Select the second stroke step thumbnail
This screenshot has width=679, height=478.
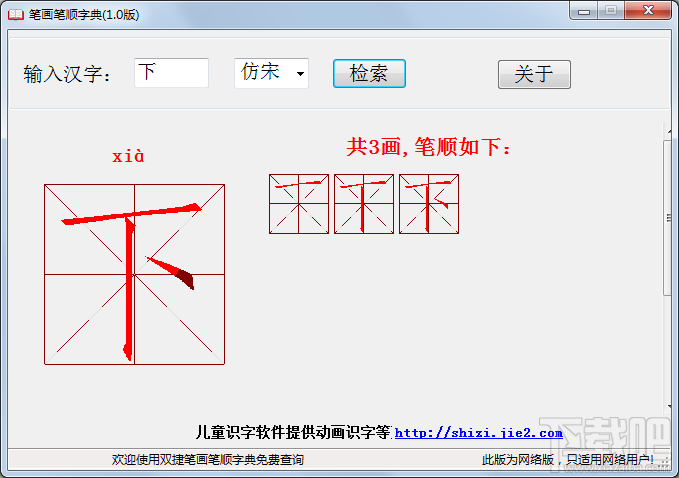click(x=364, y=204)
